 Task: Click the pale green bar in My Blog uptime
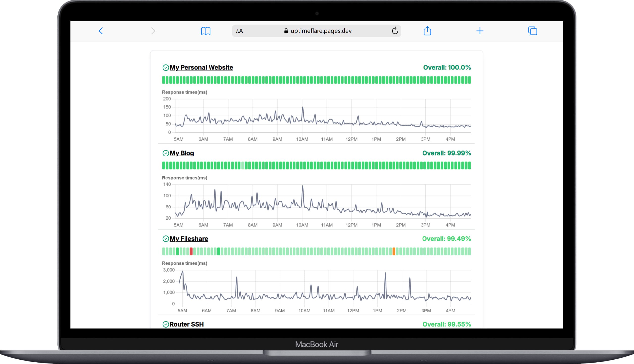coord(242,165)
